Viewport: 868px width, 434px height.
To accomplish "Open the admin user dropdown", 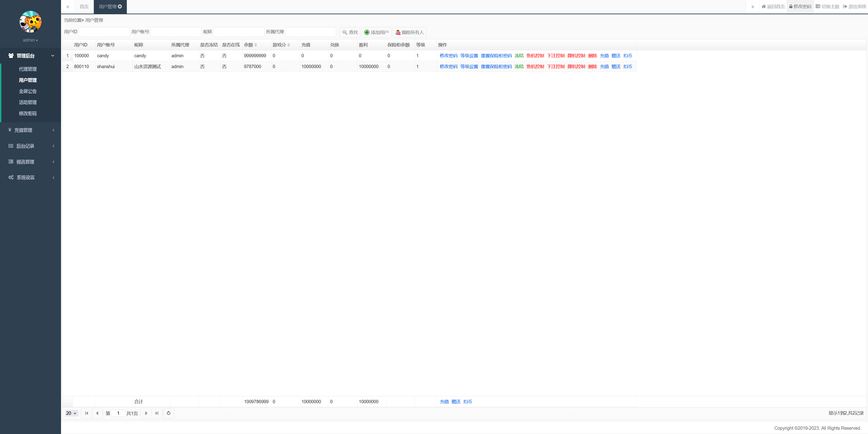I will tap(30, 40).
